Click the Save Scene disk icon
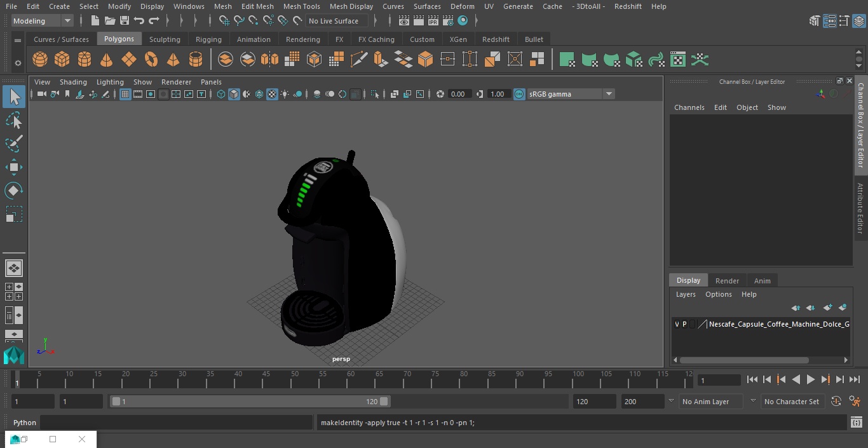The image size is (868, 448). point(125,21)
